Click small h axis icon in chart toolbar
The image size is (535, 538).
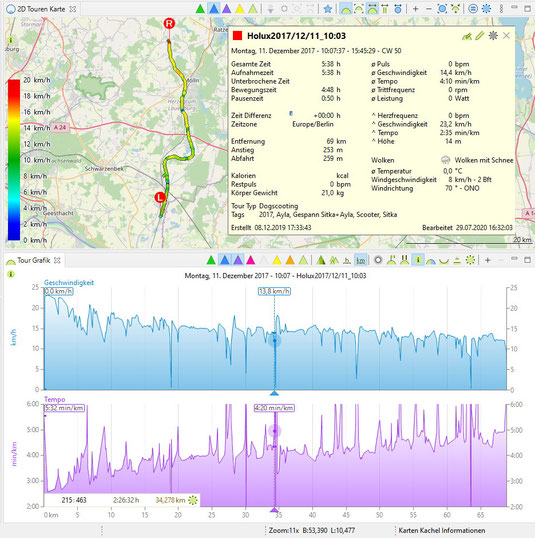point(347,261)
